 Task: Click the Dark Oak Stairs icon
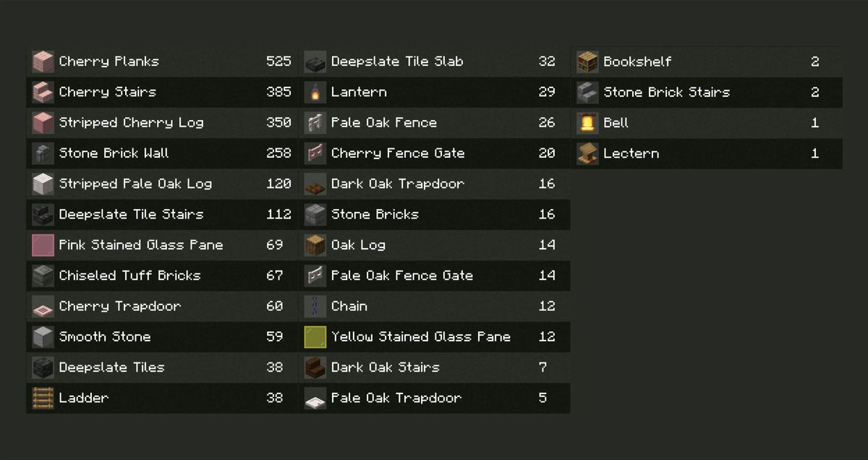315,367
